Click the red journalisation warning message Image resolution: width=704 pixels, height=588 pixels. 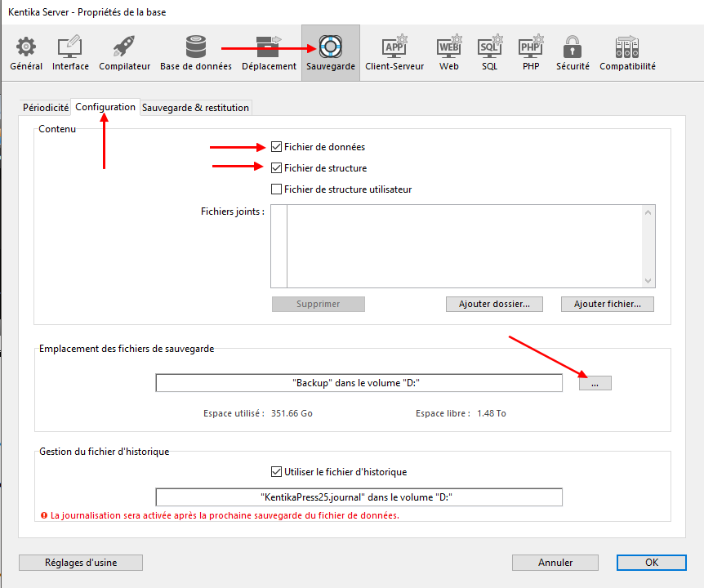(225, 515)
